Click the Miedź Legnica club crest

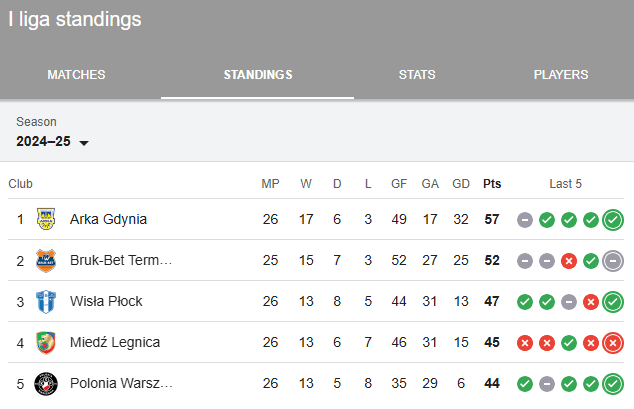pos(46,343)
